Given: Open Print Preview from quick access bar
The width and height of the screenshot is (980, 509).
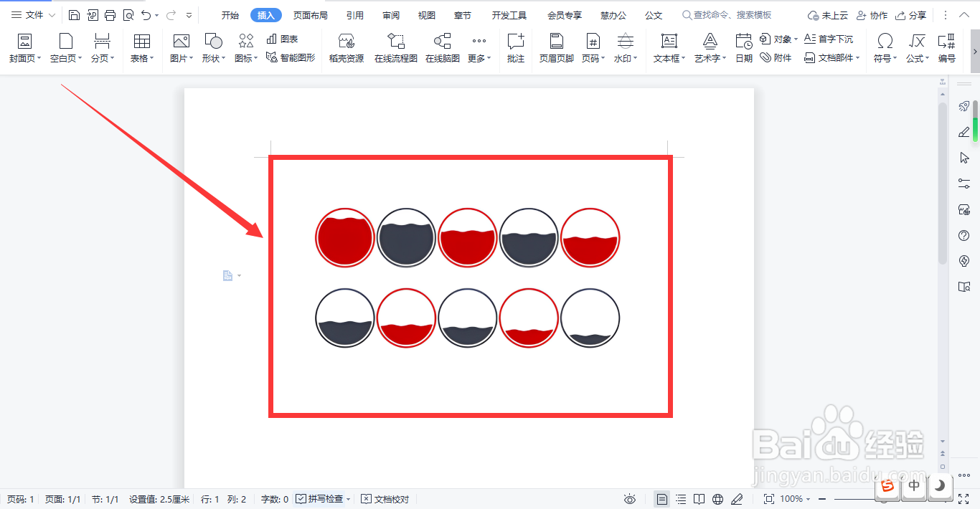Looking at the screenshot, I should (128, 15).
